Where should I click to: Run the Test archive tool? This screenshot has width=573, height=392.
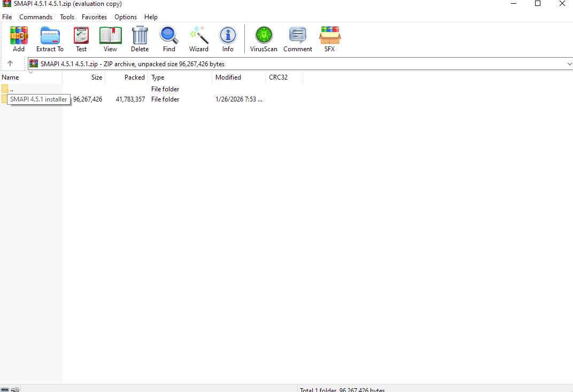[x=81, y=40]
